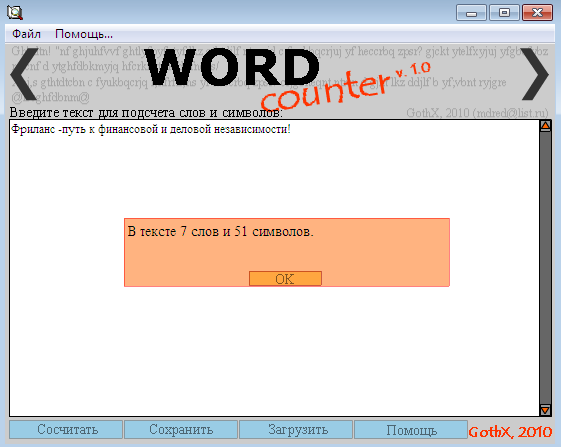The image size is (561, 447).
Task: Click the Загрузить button
Action: (296, 429)
